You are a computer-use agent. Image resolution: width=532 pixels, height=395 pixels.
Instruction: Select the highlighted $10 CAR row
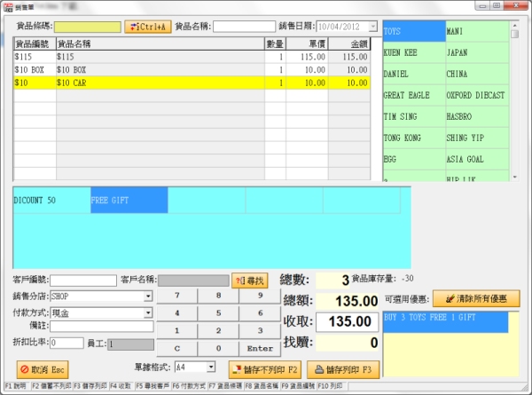[x=192, y=83]
